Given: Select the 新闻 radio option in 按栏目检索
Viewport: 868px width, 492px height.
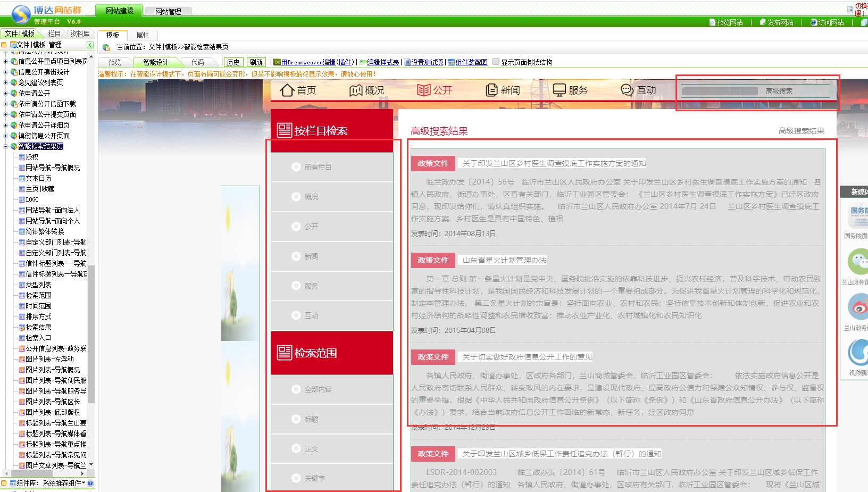Looking at the screenshot, I should (x=296, y=256).
